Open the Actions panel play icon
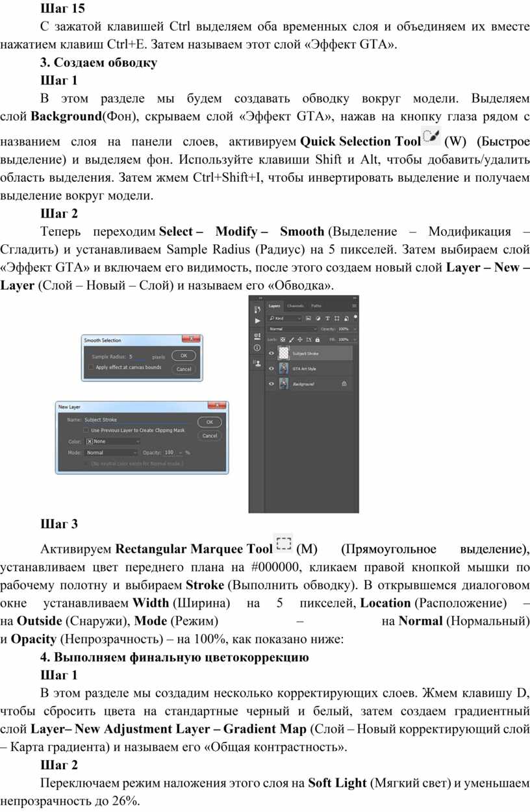 (257, 321)
